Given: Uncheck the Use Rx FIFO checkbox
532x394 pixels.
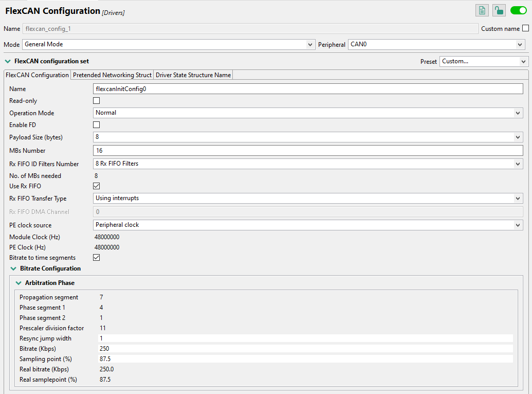Looking at the screenshot, I should 96,186.
